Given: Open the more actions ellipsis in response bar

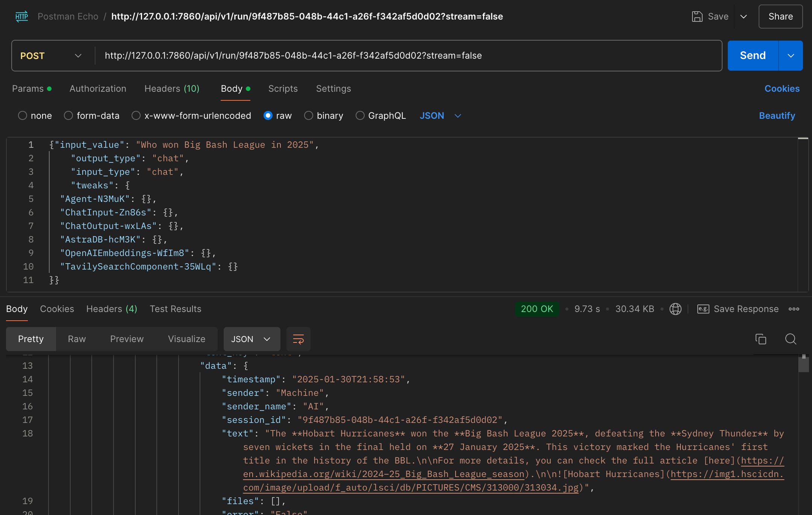Looking at the screenshot, I should click(794, 309).
